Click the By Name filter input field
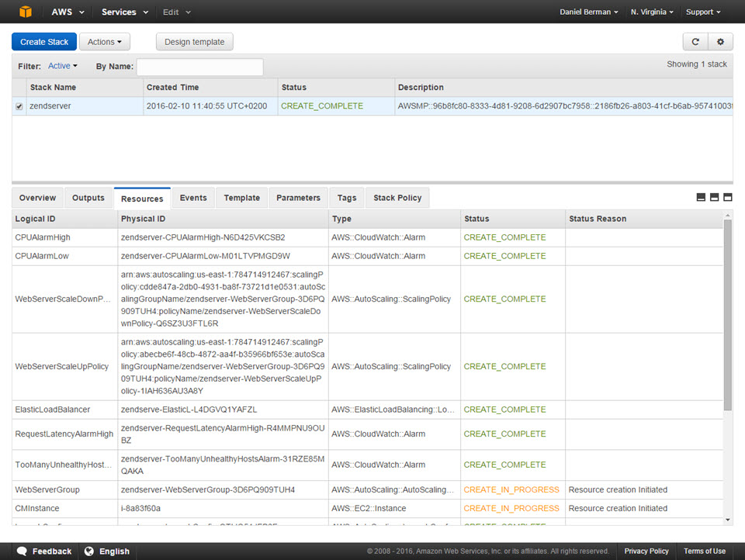Viewport: 745px width, 560px height. click(x=199, y=67)
